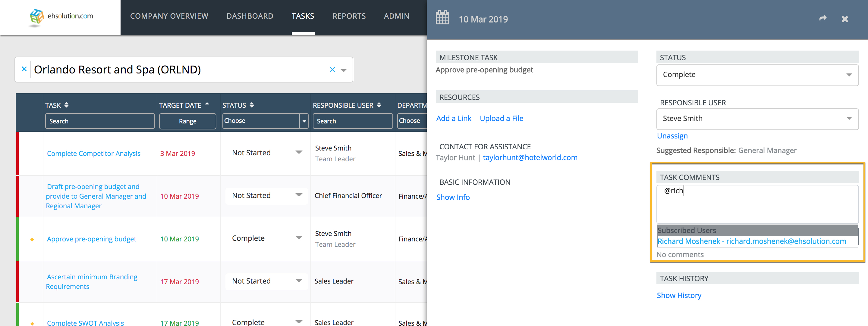The image size is (868, 326).
Task: Open the panel Status dropdown showing Complete
Action: tap(757, 75)
